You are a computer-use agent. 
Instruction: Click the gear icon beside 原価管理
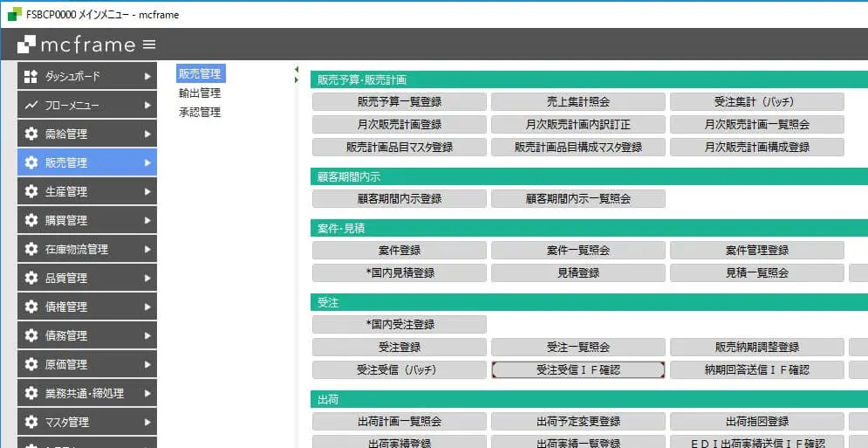pos(31,365)
